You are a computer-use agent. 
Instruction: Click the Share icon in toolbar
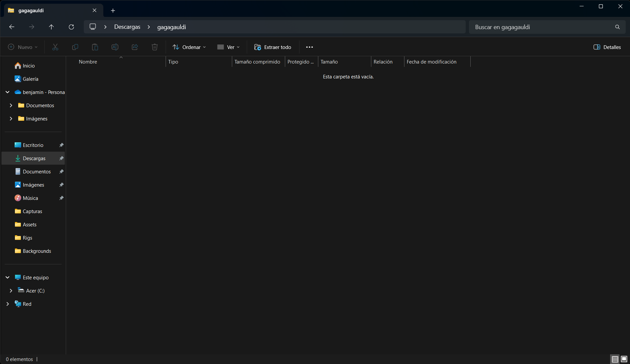coord(135,47)
